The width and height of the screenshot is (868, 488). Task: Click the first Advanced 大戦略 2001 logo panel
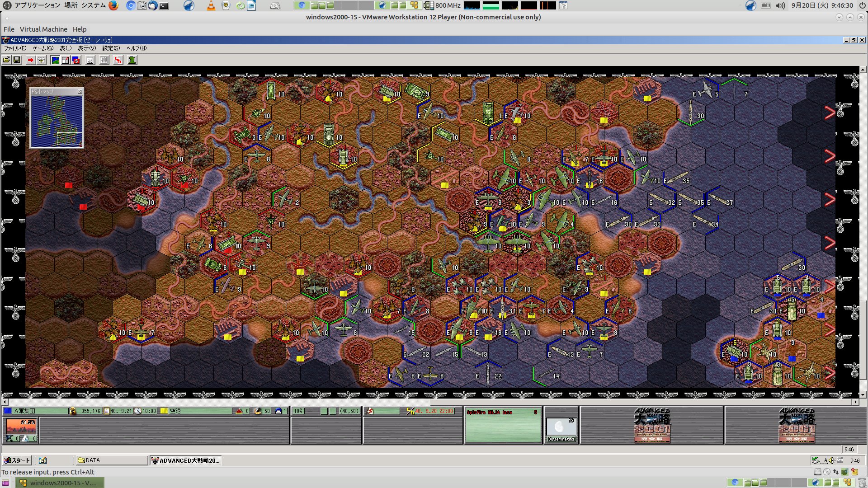coord(652,425)
